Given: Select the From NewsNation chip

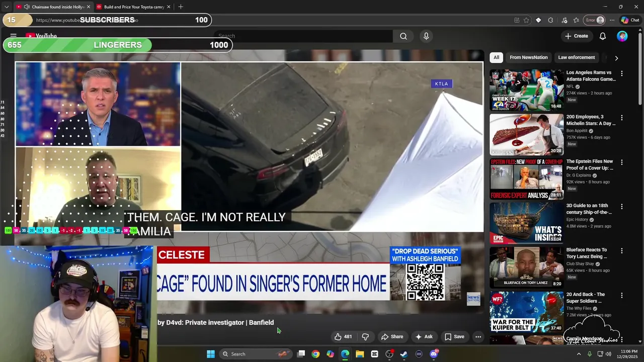Looking at the screenshot, I should click(528, 57).
